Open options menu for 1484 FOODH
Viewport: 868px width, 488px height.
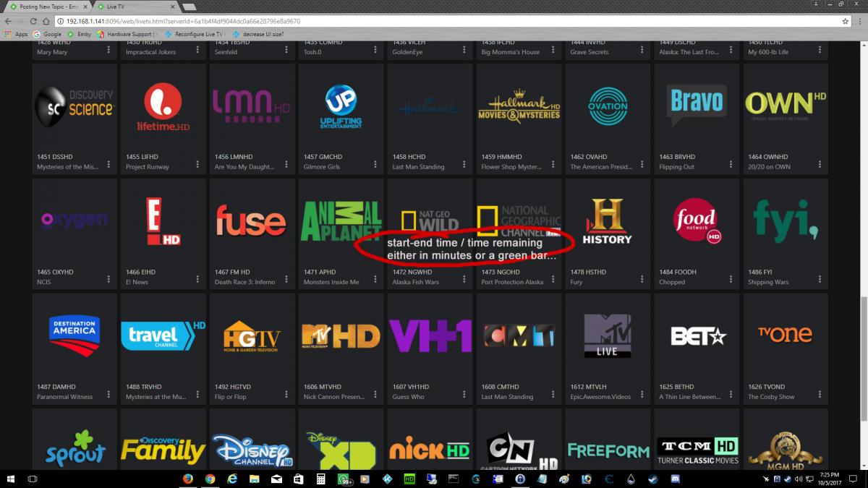731,279
